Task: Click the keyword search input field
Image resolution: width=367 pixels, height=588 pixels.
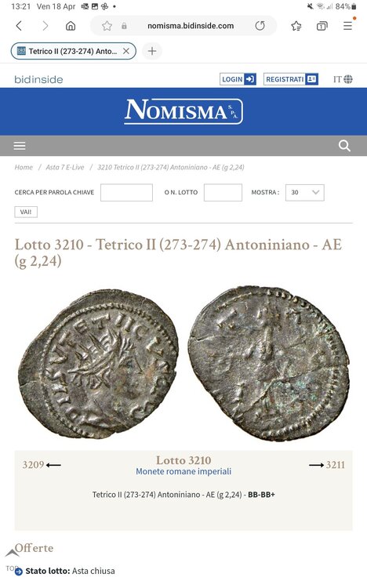Action: 126,192
